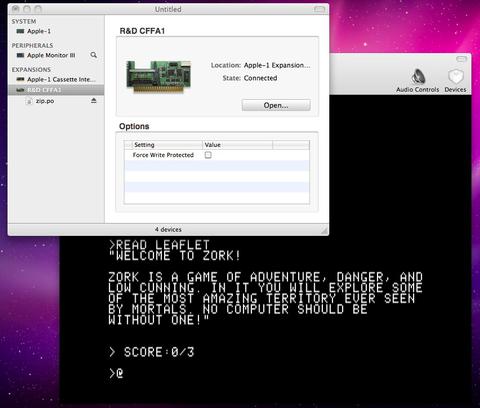Eject the zip.po disk image
480x408 pixels.
94,100
